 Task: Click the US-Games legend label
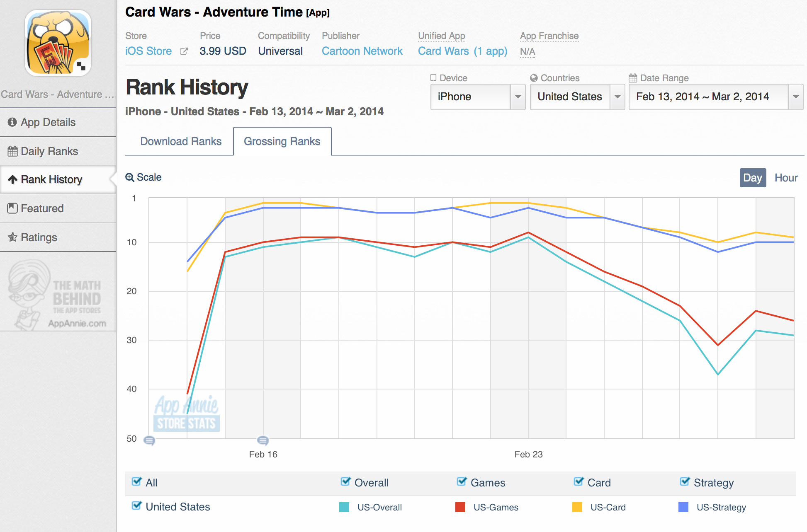click(x=496, y=507)
